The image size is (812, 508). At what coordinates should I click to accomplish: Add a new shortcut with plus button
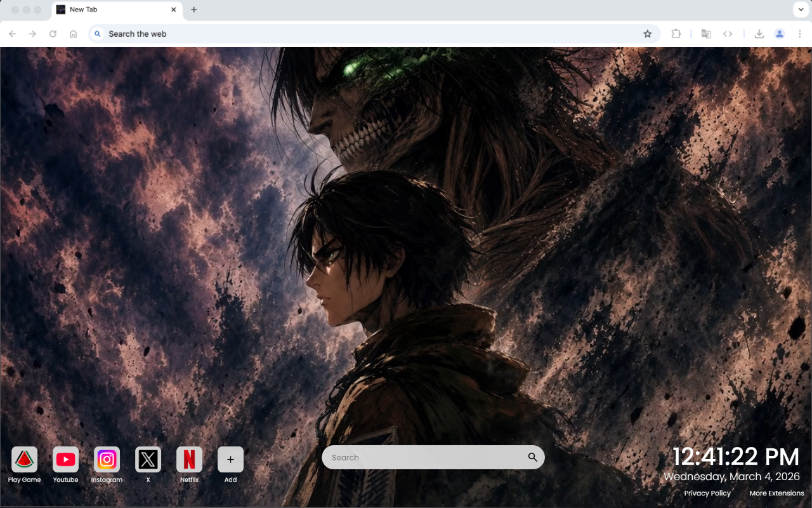230,459
